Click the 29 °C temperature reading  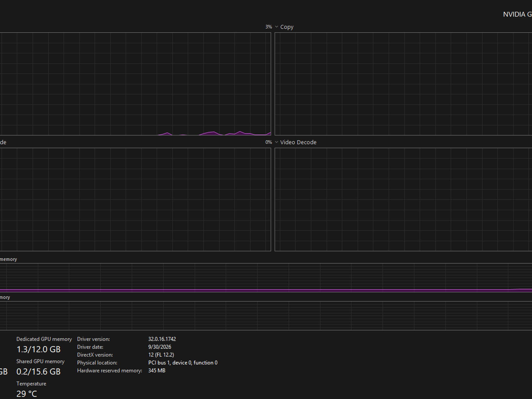point(26,394)
